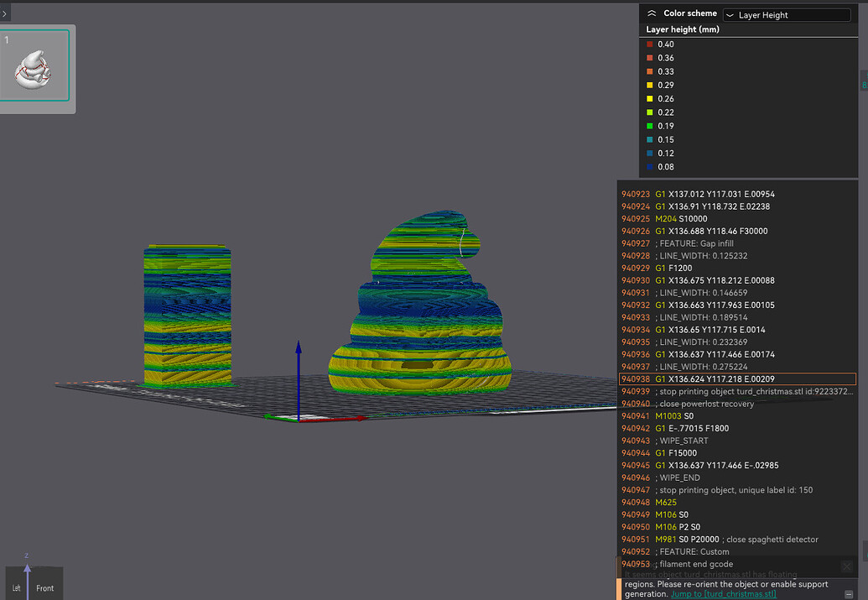
Task: Select G-code line 940948 M625
Action: [x=737, y=503]
